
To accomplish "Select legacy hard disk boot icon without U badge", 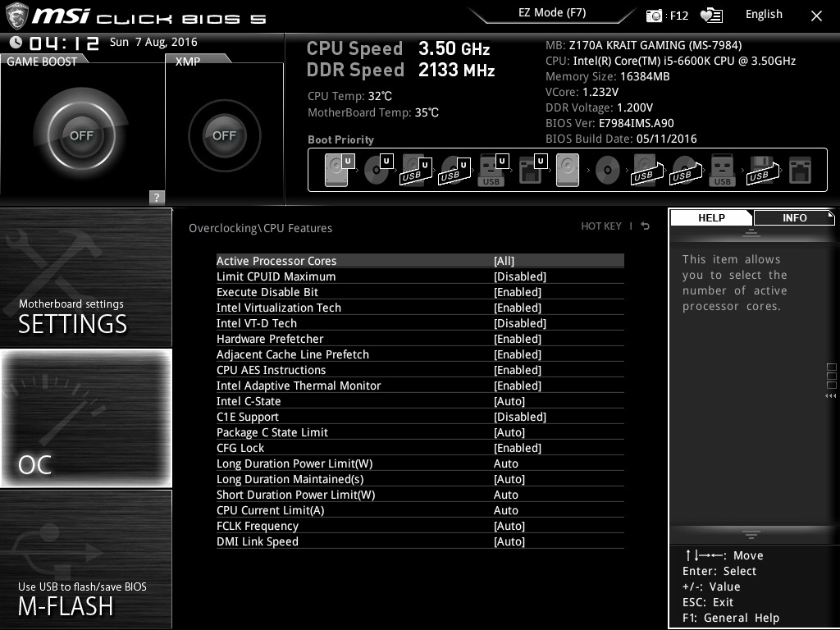I will pyautogui.click(x=568, y=170).
